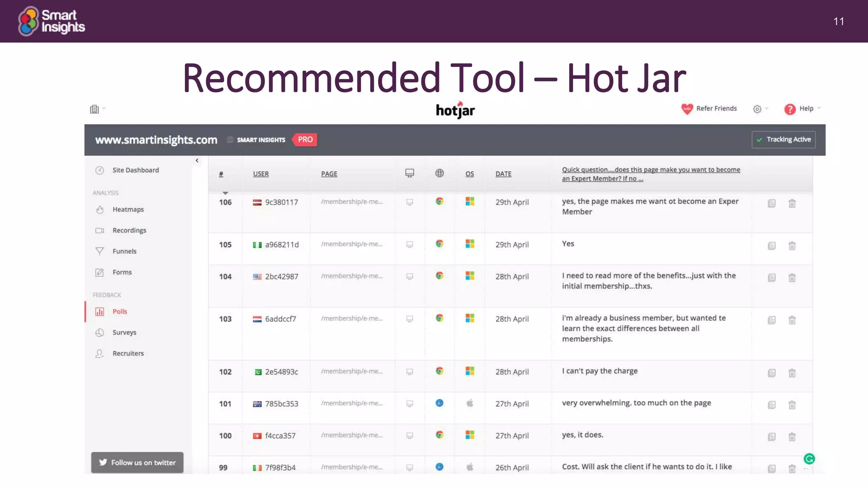The height and width of the screenshot is (488, 868).
Task: Click user ID 9c380117
Action: [x=281, y=202]
